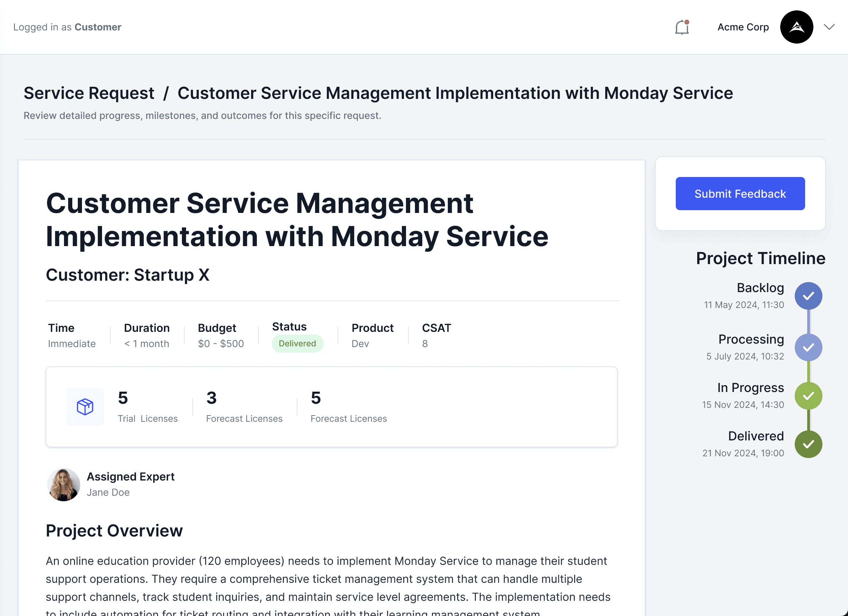
Task: Click the Product value Dev
Action: point(360,344)
